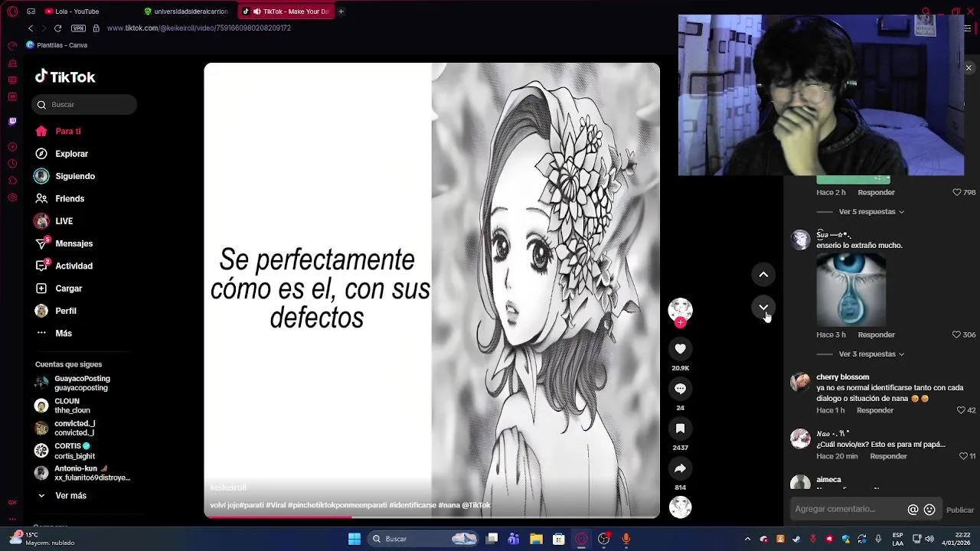Select the TikTok - Make Your Day tab

(x=285, y=11)
